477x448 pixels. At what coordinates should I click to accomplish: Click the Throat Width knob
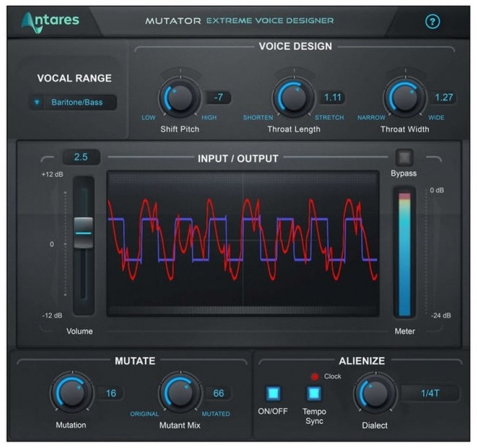point(405,98)
